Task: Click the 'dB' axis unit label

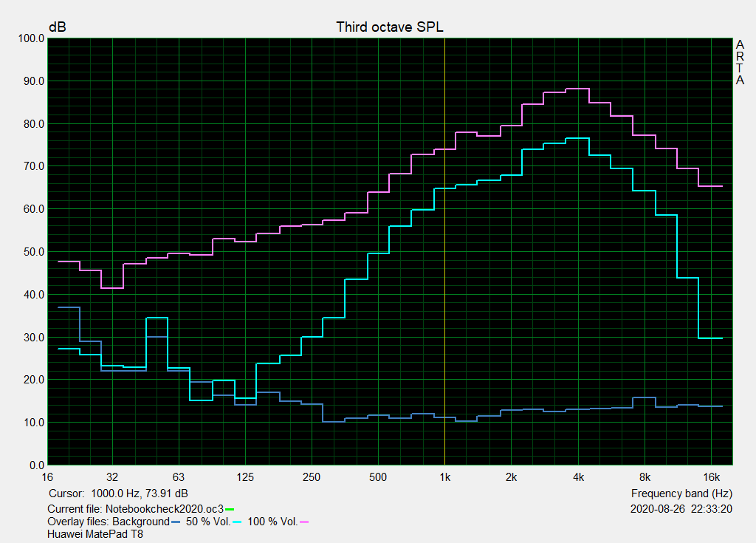Action: click(58, 27)
